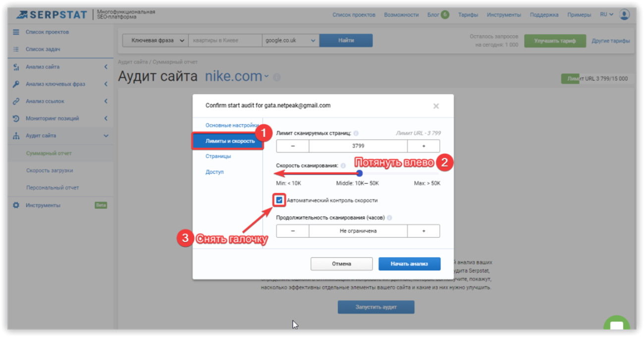Viewport: 644px width, 337px height.
Task: Click Аудит сайта breadcrumb link
Action: click(133, 62)
